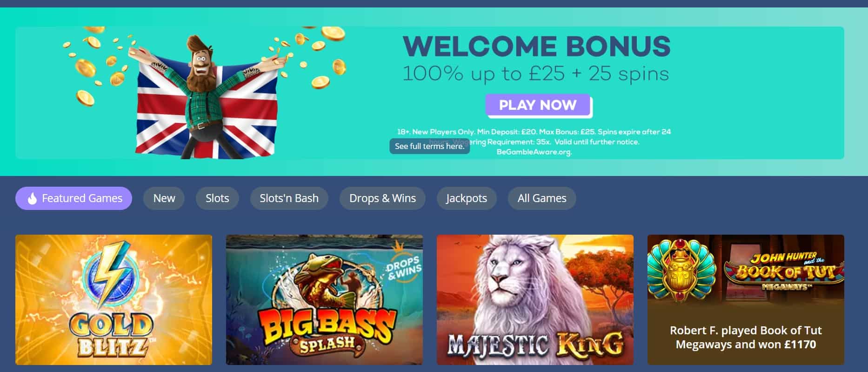Click the PLAY NOW button
The height and width of the screenshot is (372, 868).
pyautogui.click(x=538, y=105)
